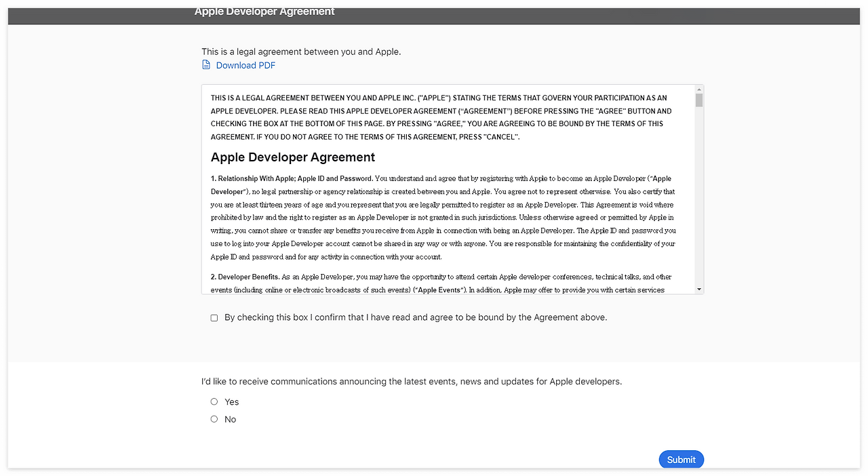868x476 pixels.
Task: Click the agreement text box scrollbar thumb
Action: tap(699, 100)
